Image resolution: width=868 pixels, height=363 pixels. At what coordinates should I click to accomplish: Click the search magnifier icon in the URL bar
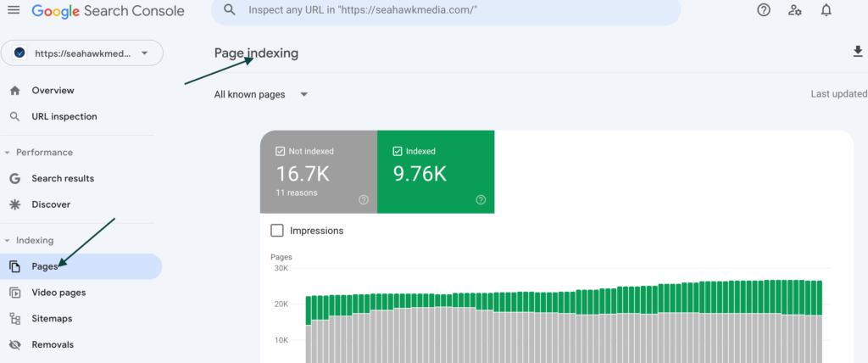(x=230, y=10)
